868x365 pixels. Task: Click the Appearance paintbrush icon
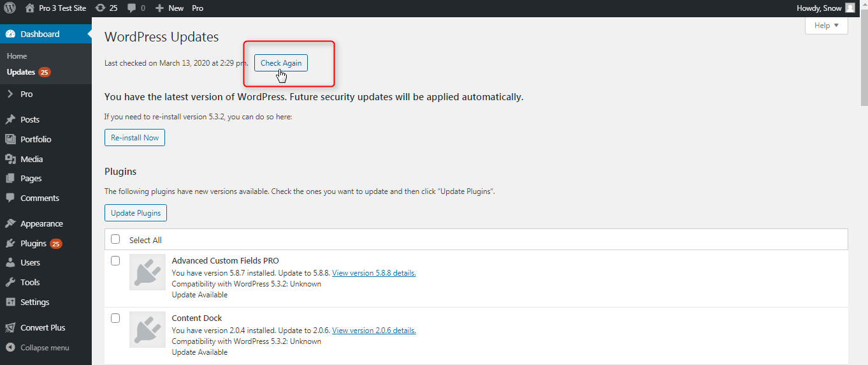pos(10,224)
